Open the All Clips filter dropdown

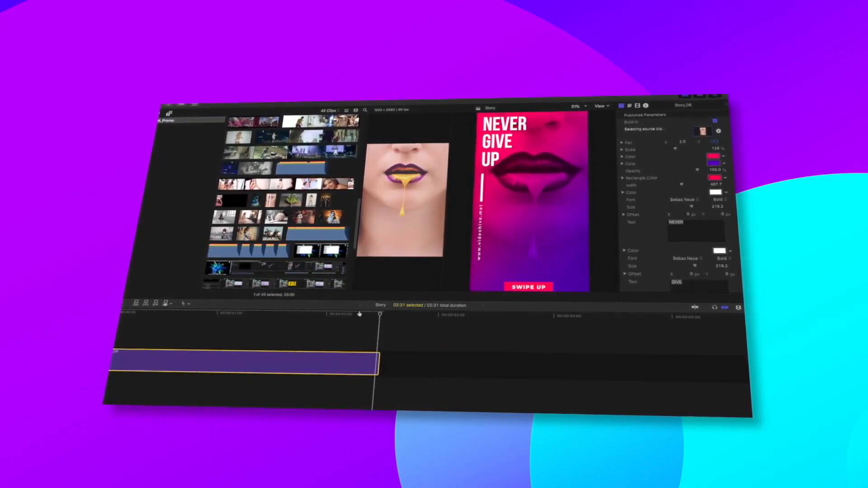coord(330,111)
